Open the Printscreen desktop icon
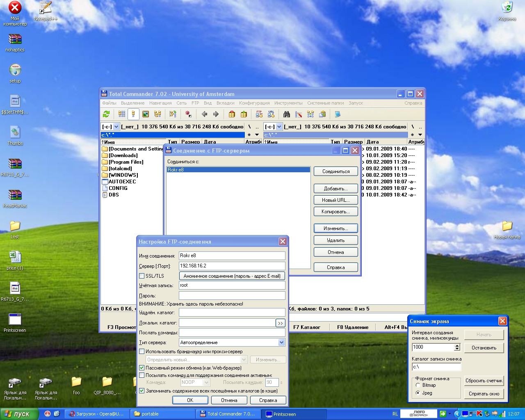The height and width of the screenshot is (420, 525). click(15, 323)
